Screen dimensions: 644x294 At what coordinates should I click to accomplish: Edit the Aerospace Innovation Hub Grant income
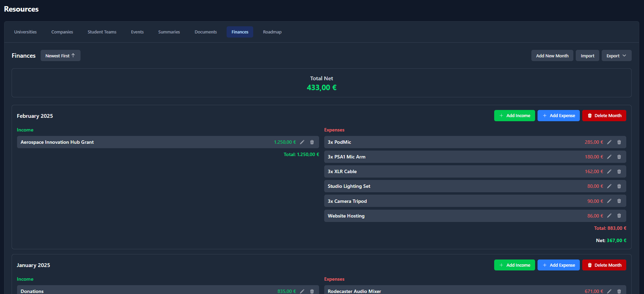point(302,142)
